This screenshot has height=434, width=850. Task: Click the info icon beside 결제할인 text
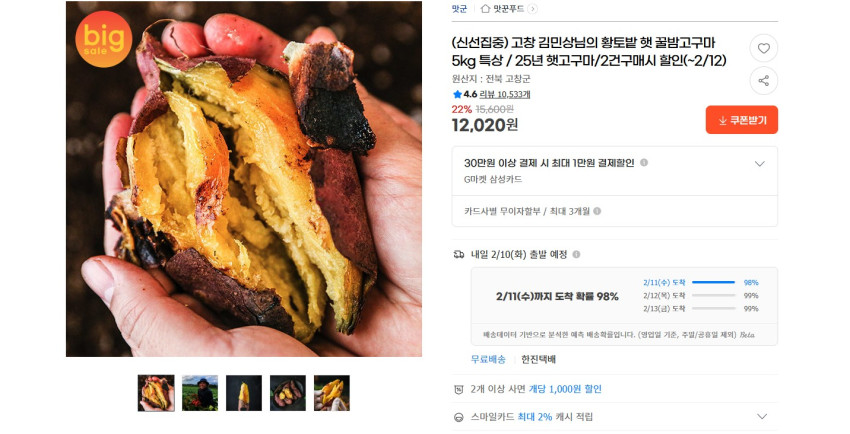click(644, 163)
